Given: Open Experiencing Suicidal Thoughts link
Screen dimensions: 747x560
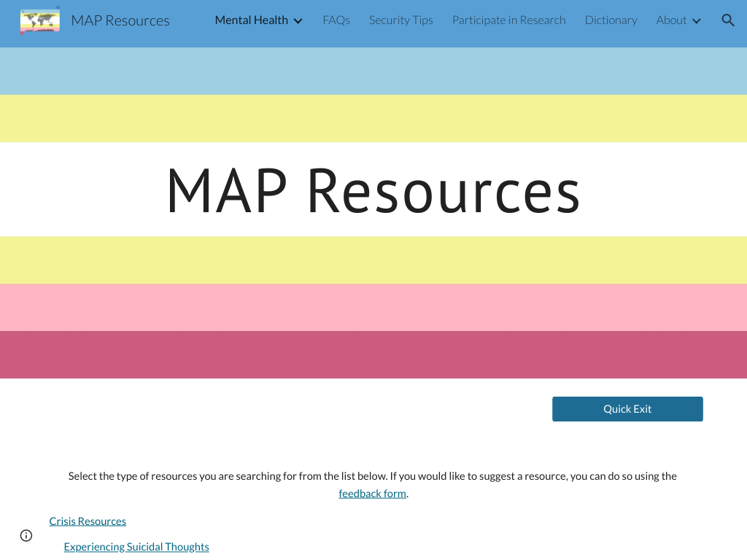Looking at the screenshot, I should [x=136, y=547].
